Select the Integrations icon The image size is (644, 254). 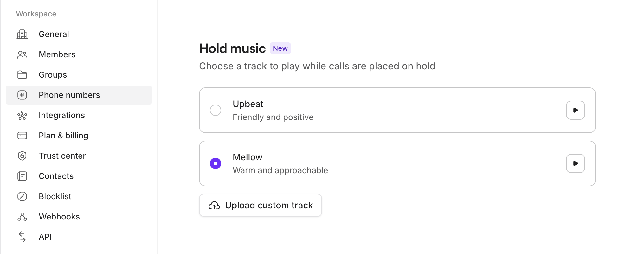click(x=22, y=115)
